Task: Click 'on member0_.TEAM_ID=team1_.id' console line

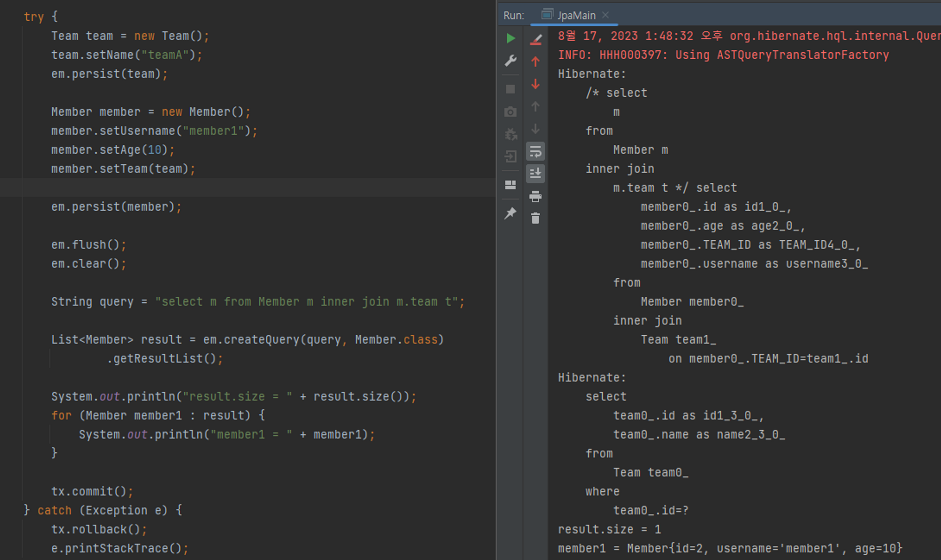Action: click(768, 358)
